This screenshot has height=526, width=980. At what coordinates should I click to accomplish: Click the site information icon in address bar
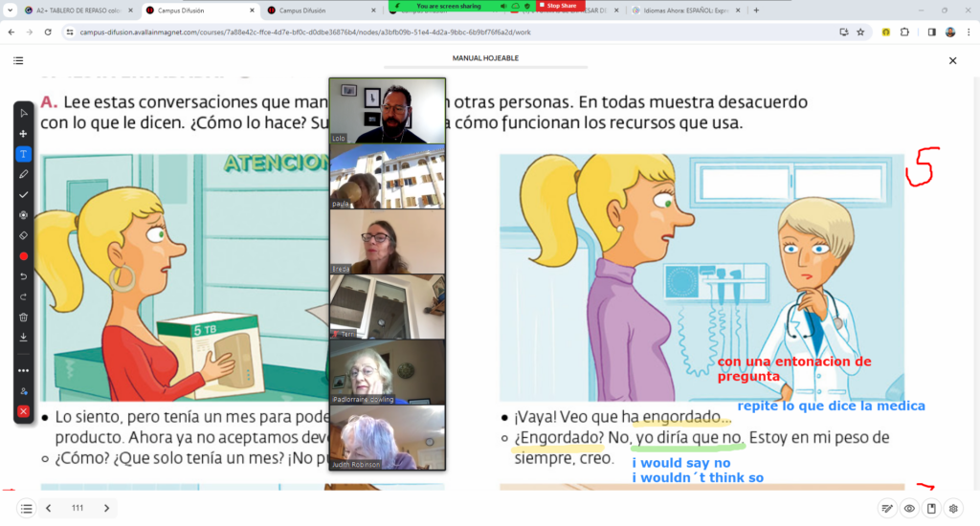click(69, 32)
